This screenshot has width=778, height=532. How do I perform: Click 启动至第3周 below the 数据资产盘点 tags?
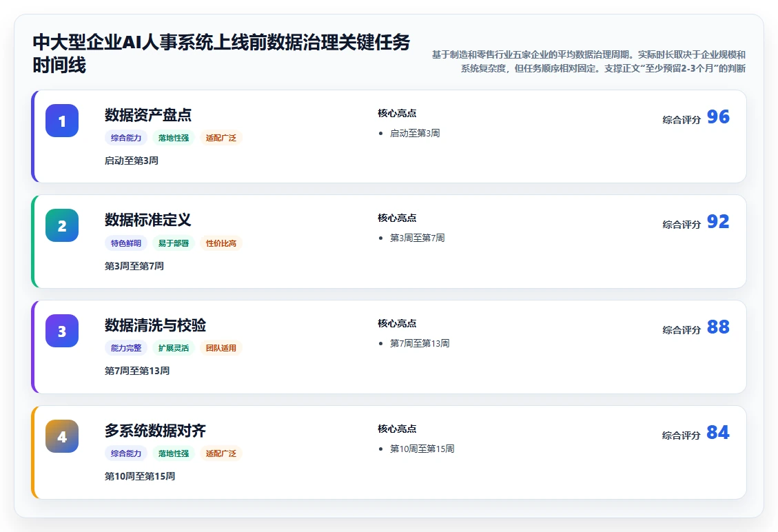[x=132, y=161]
